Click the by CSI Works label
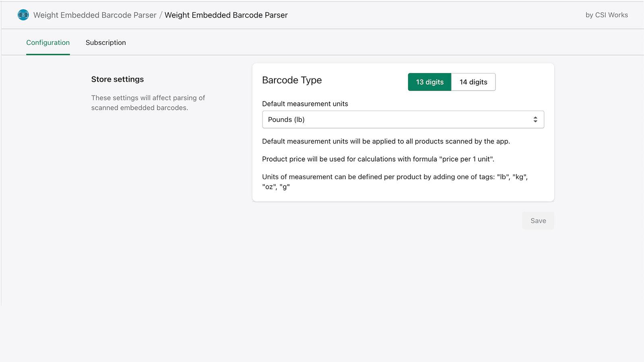The width and height of the screenshot is (644, 362). (x=607, y=15)
